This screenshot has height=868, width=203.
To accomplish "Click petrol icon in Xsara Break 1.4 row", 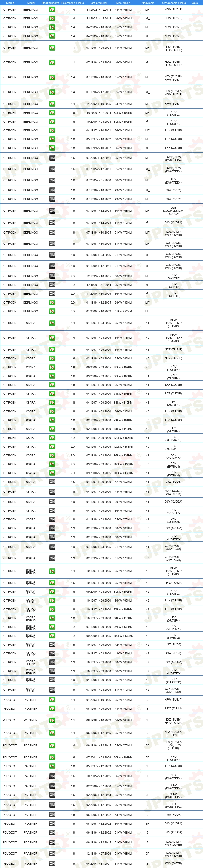I will tap(52, 571).
